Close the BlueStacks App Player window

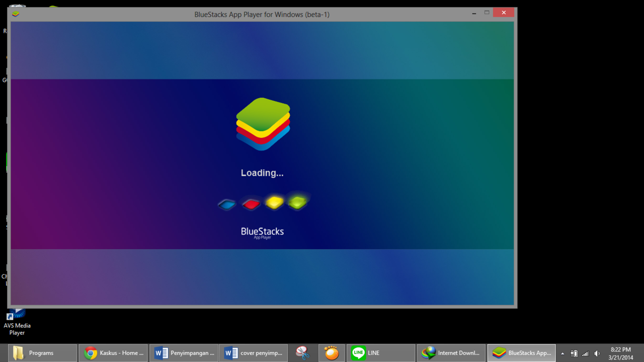(x=504, y=13)
